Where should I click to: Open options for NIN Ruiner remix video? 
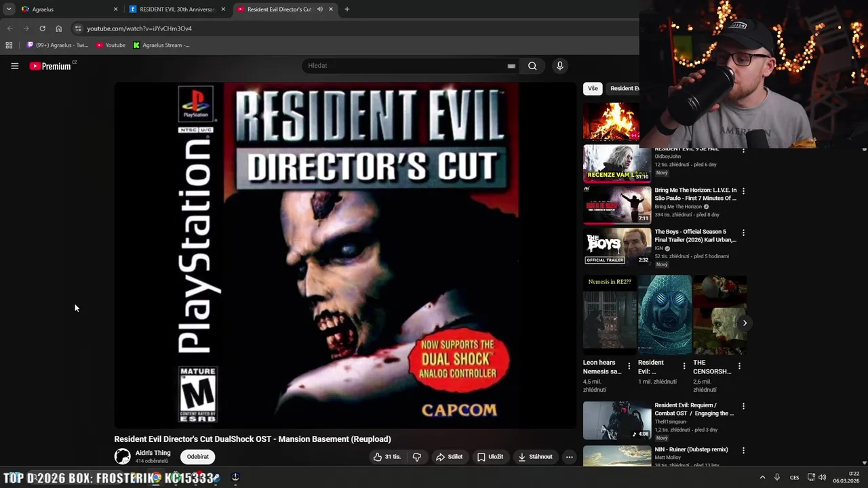coord(743,450)
